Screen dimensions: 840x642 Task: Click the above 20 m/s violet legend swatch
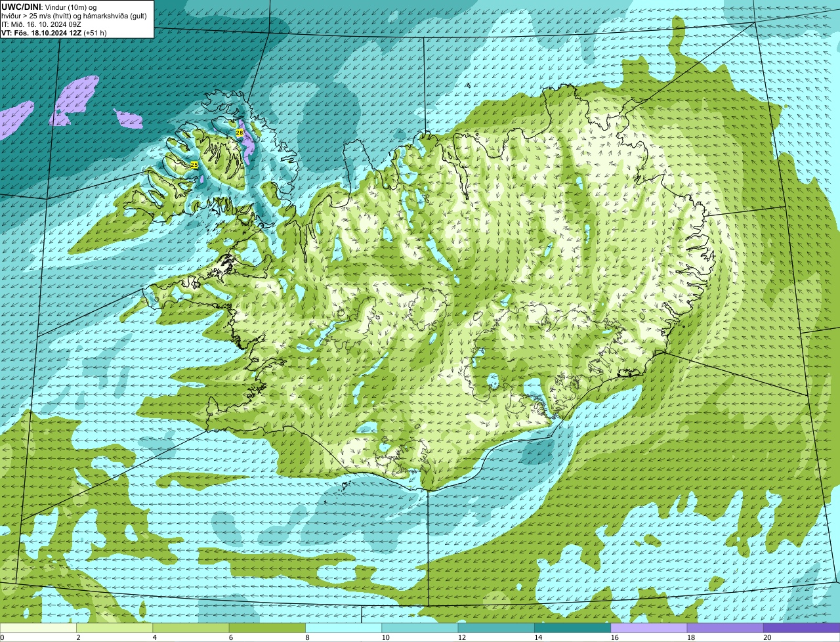coord(801,628)
